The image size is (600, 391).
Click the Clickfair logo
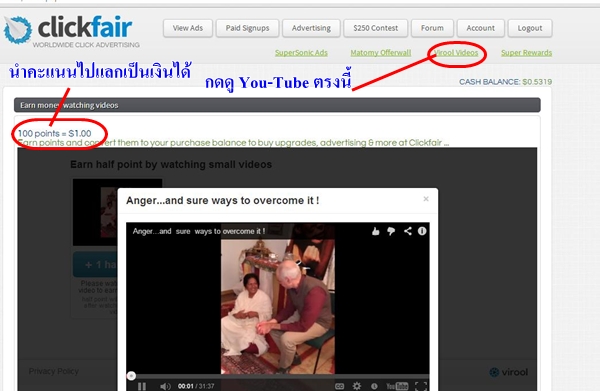(71, 31)
